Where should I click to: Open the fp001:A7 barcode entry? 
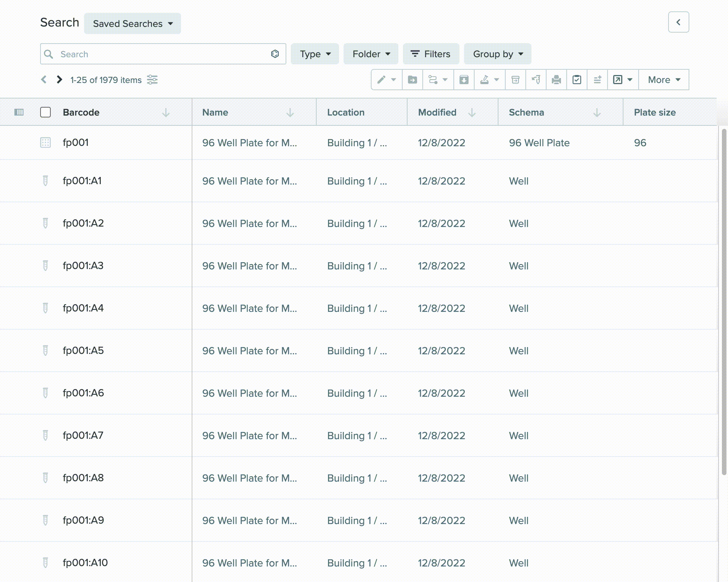[83, 435]
